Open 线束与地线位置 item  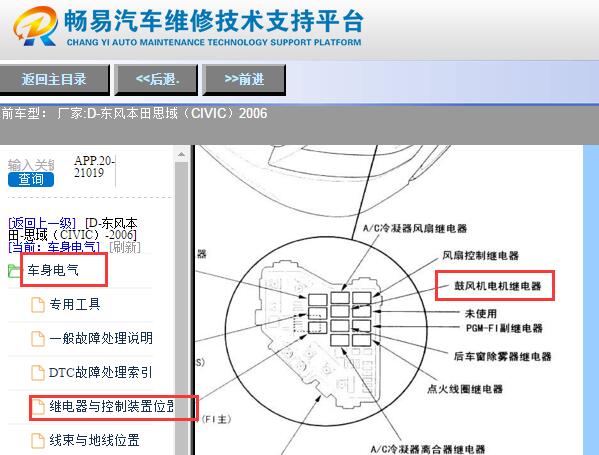(94, 440)
